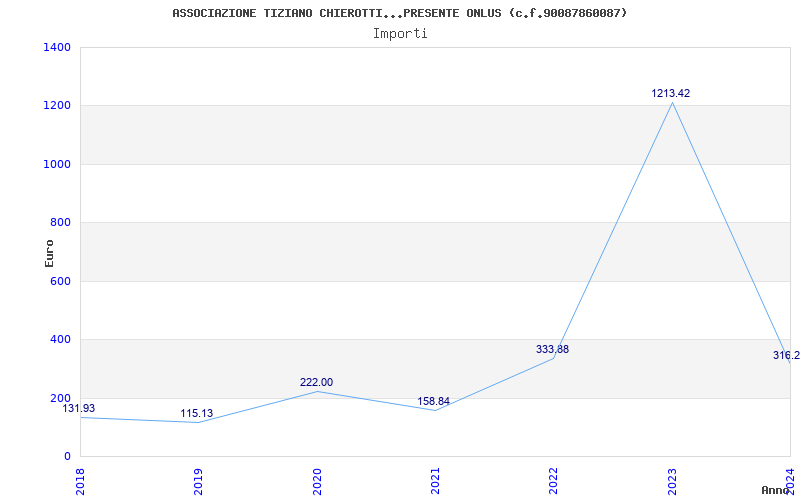800x500 pixels.
Task: Click the 2019 x-axis label
Action: click(x=198, y=482)
